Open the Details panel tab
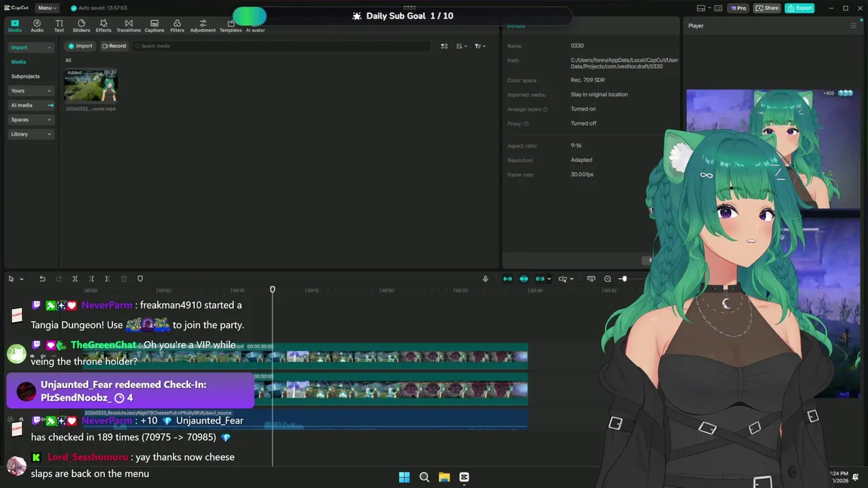Screen dimensions: 868x488 (516, 26)
